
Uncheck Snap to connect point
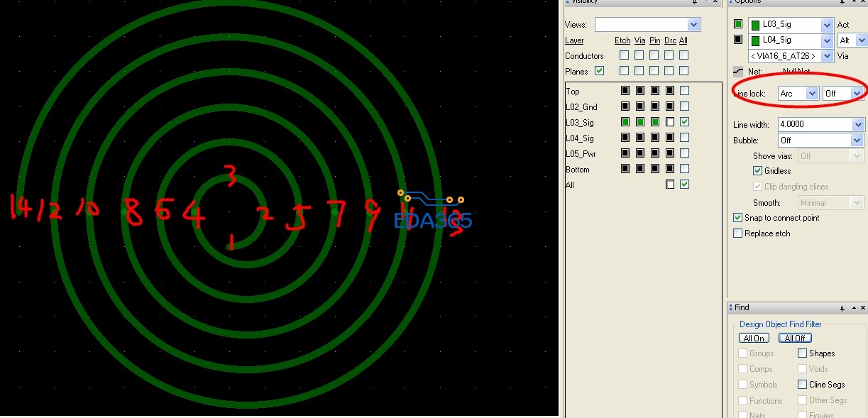click(737, 218)
